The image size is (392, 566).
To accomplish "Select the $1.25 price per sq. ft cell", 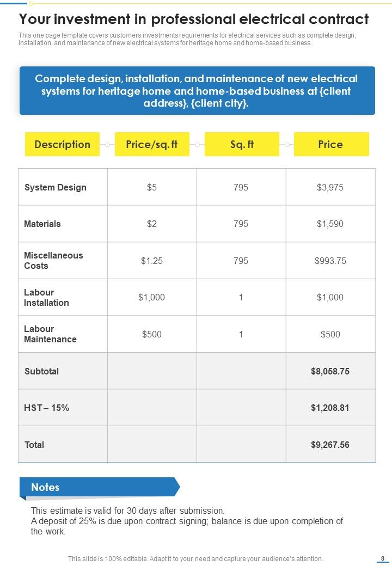I will coord(152,261).
